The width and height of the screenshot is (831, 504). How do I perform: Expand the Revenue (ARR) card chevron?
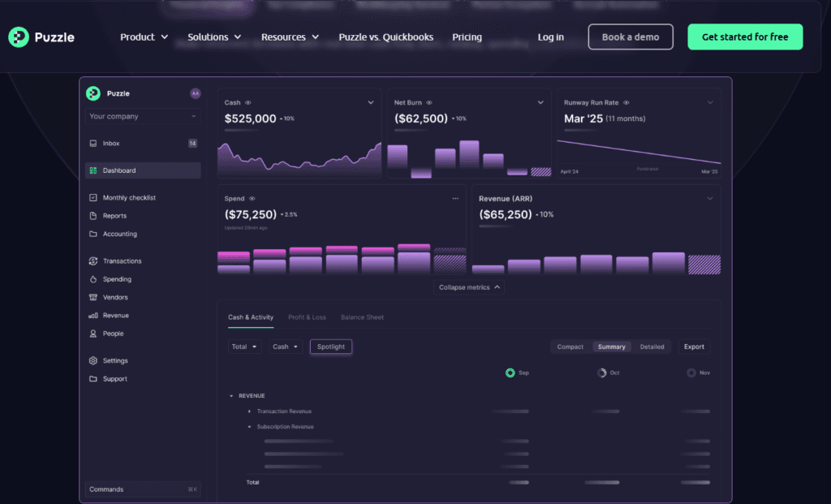710,199
